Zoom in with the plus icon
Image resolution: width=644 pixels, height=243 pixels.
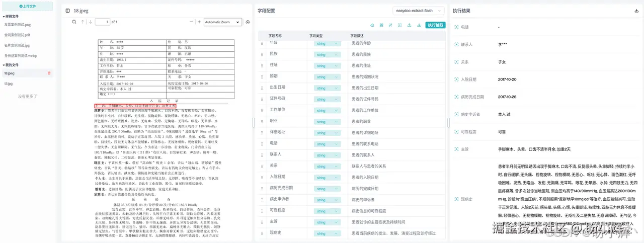click(199, 22)
